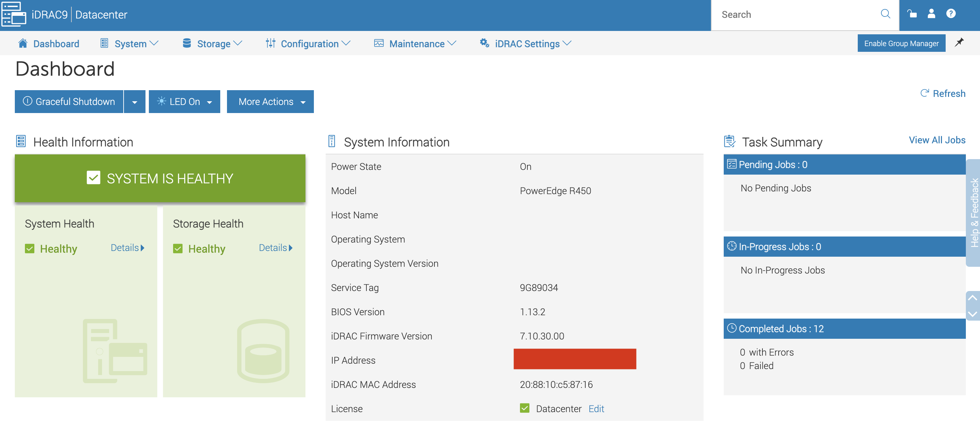Expand the Configuration menu chevron
Screen dimensions: 980x436
click(346, 43)
